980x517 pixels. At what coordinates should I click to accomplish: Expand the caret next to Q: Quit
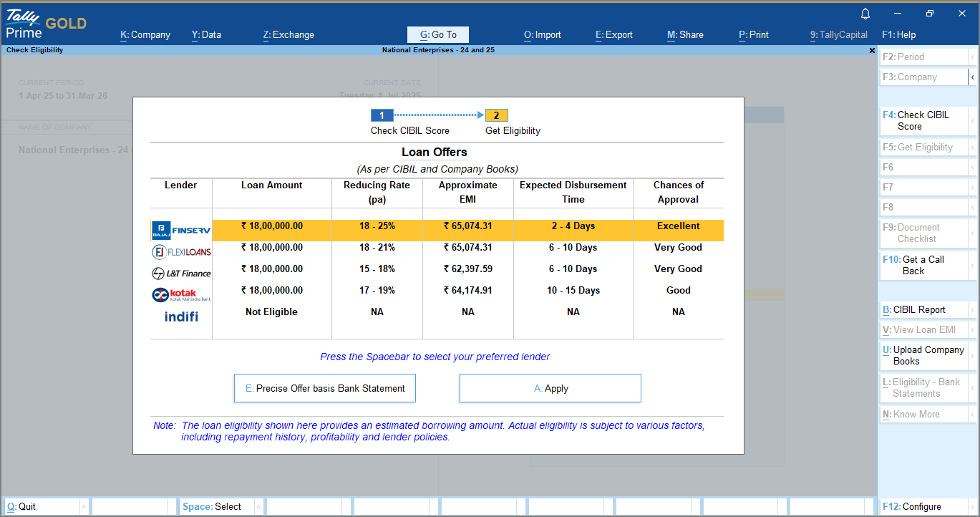(84, 506)
